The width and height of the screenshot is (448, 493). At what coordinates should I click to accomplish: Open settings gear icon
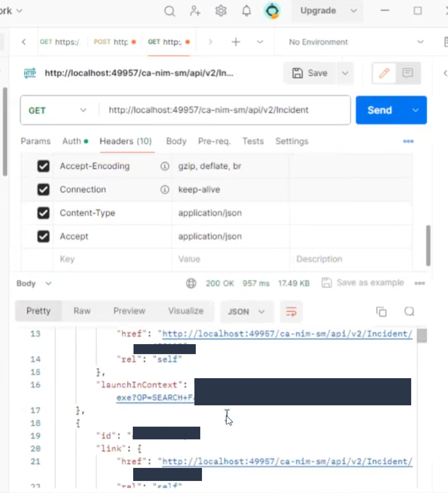tap(221, 11)
